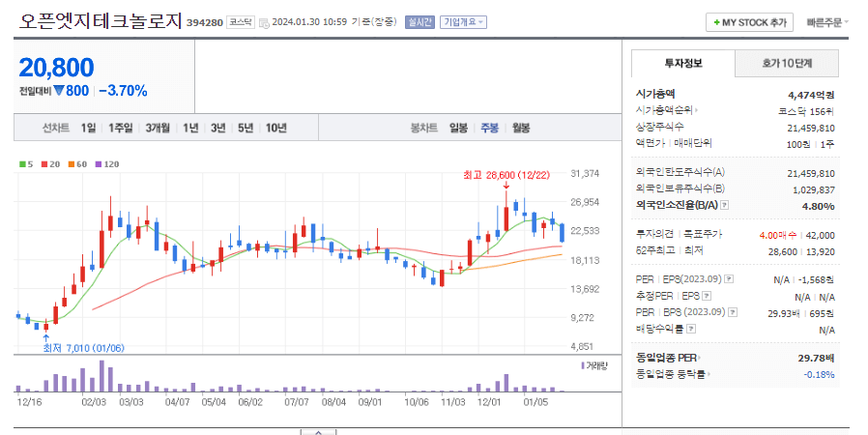Click the 31,374 price axis label
Image resolution: width=868 pixels, height=435 pixels.
[585, 173]
